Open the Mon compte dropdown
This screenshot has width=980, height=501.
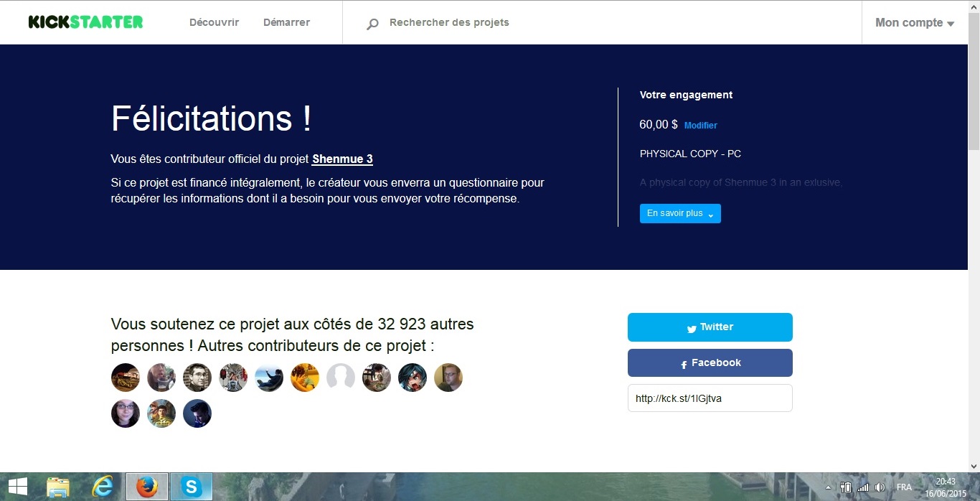click(x=914, y=23)
